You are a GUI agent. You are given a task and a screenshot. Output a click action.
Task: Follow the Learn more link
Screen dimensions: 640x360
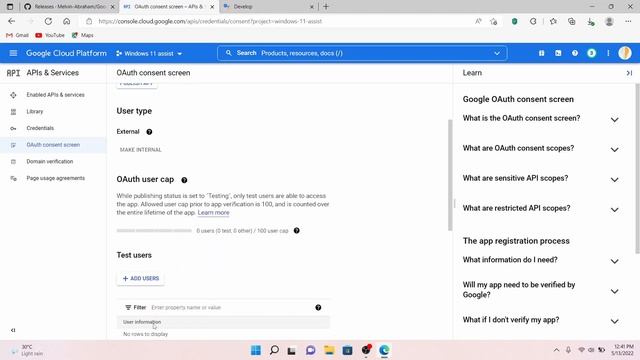213,213
